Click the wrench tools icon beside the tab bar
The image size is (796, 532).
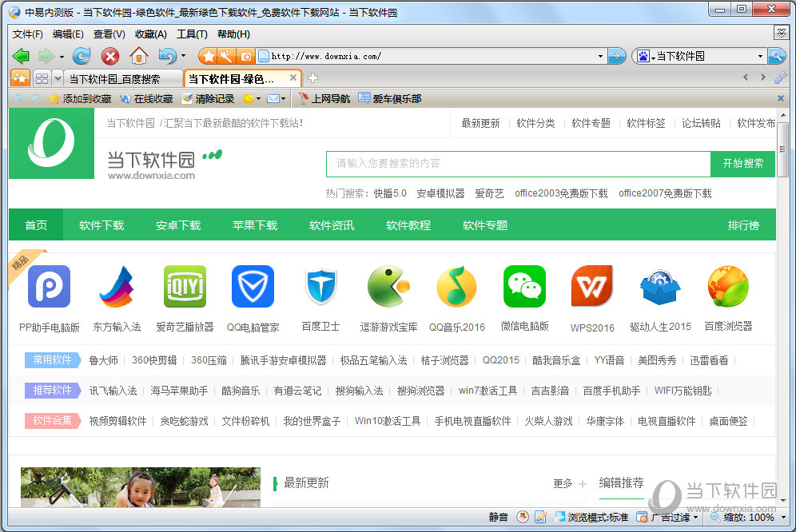pos(780,77)
